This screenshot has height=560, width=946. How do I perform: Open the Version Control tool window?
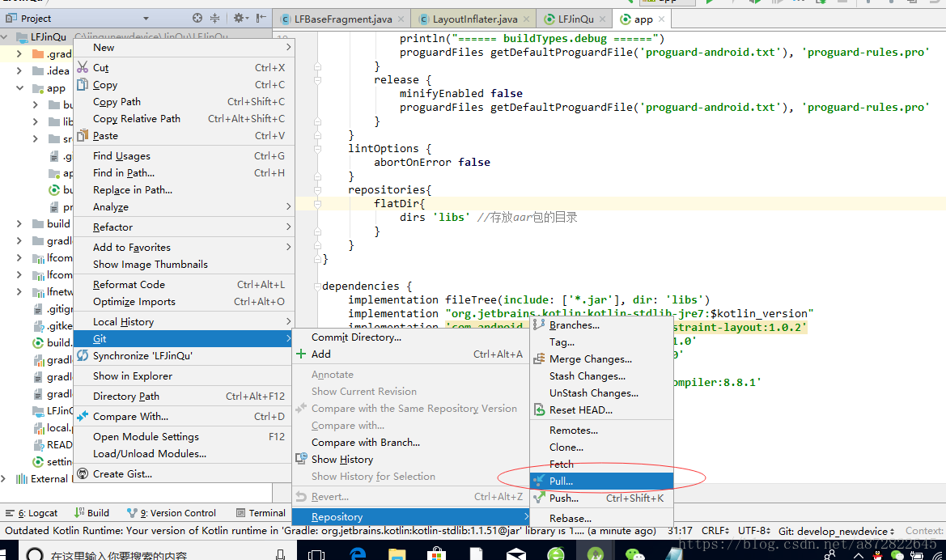click(172, 513)
